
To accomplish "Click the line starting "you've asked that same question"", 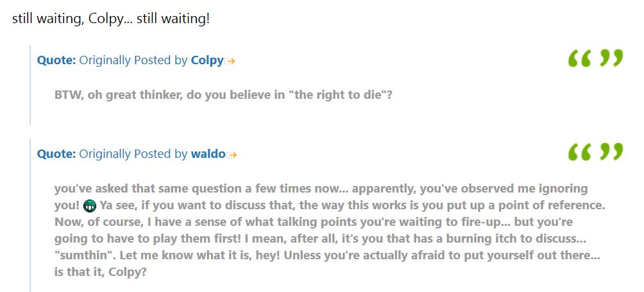I will click(321, 189).
